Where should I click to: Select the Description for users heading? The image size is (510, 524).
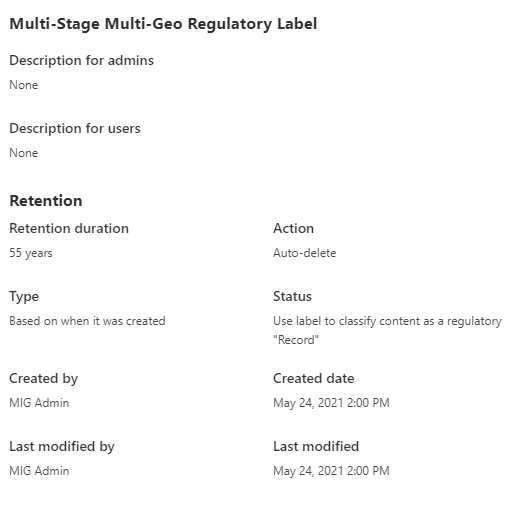click(75, 128)
